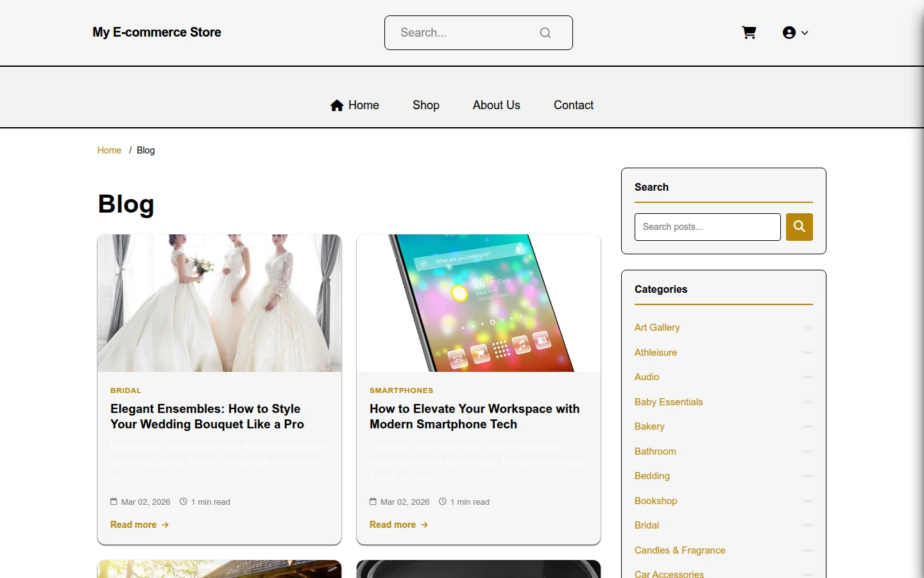Select Bathroom category
924x578 pixels.
coord(655,451)
